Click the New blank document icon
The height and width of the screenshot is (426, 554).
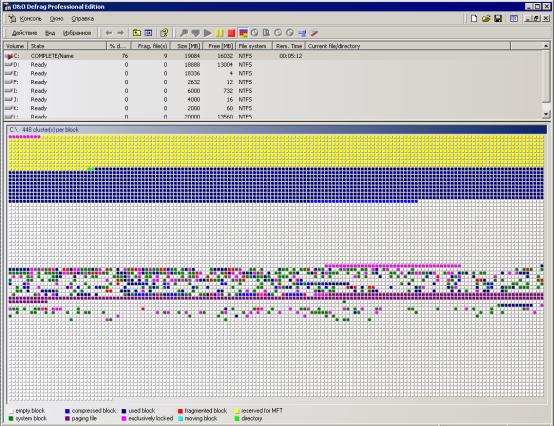(x=474, y=19)
